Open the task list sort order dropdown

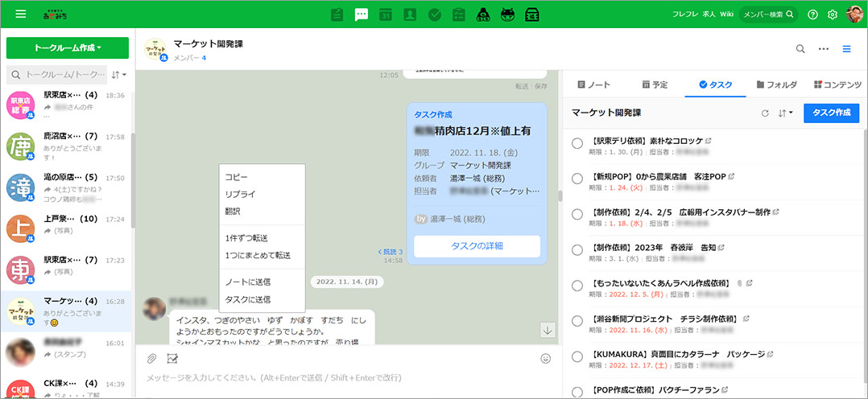tap(786, 113)
